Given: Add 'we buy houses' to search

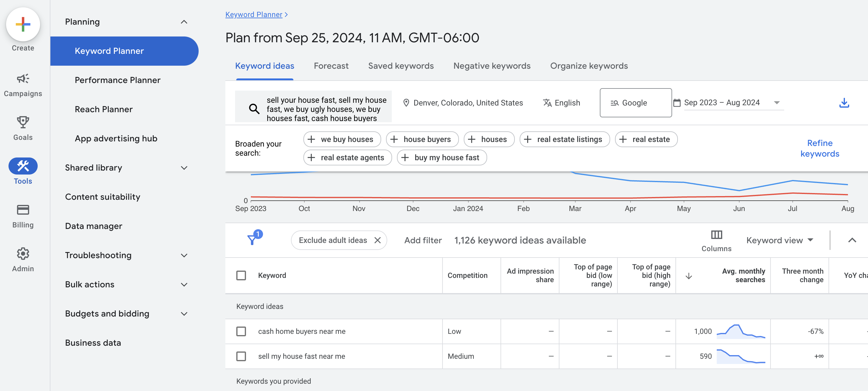Looking at the screenshot, I should (342, 139).
